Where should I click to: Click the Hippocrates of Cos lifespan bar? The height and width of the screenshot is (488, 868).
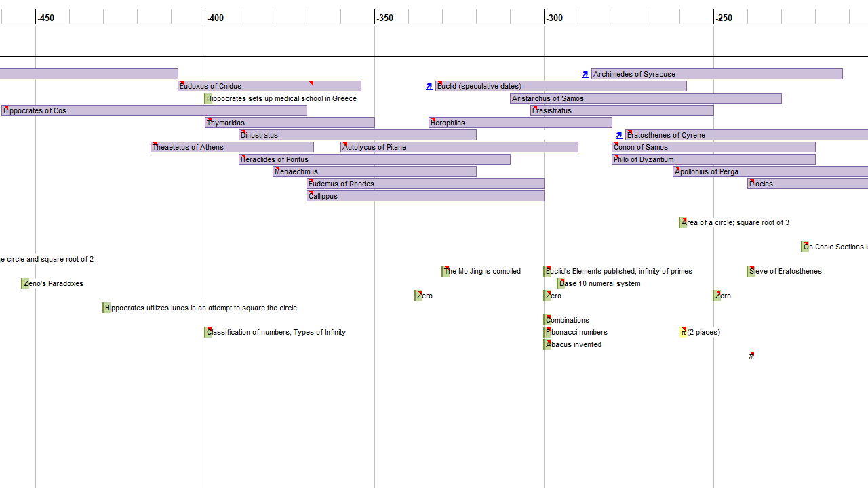click(154, 110)
